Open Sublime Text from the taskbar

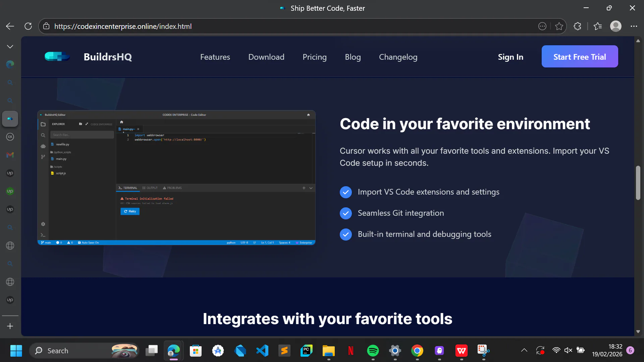click(284, 351)
